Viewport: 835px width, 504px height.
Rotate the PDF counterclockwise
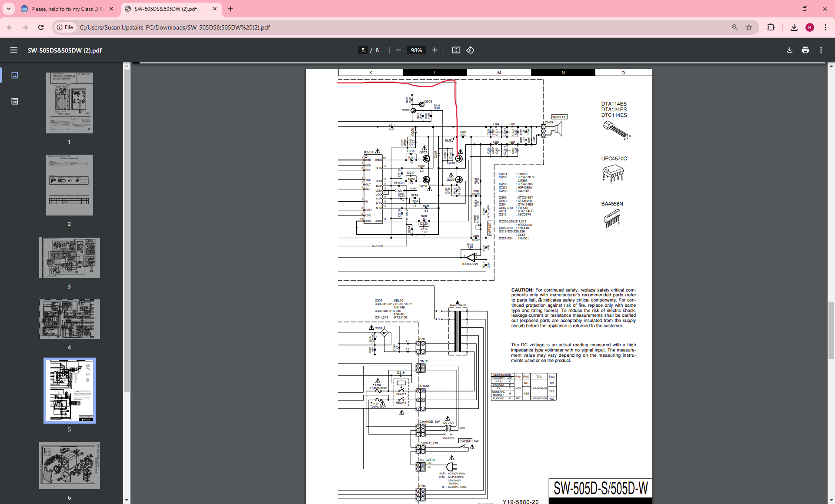point(470,50)
